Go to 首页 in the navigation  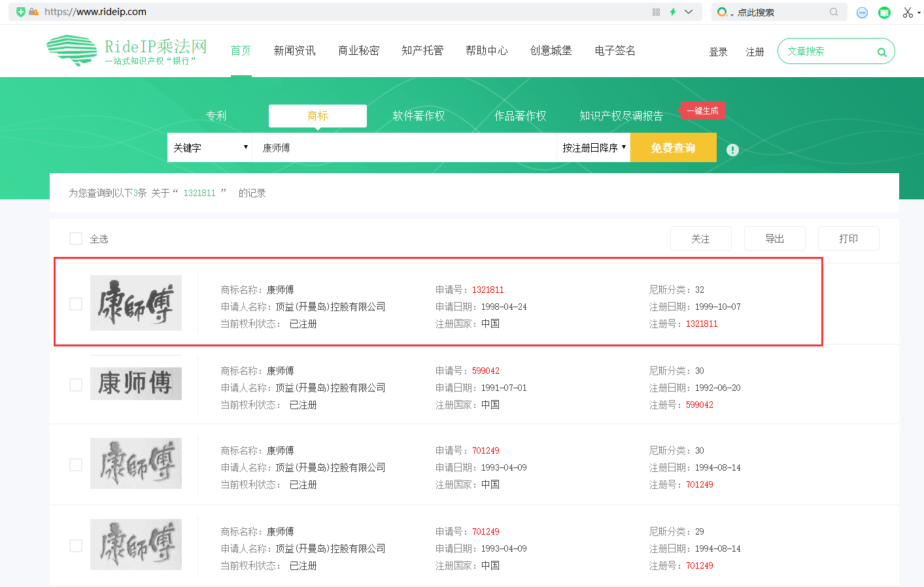[241, 50]
